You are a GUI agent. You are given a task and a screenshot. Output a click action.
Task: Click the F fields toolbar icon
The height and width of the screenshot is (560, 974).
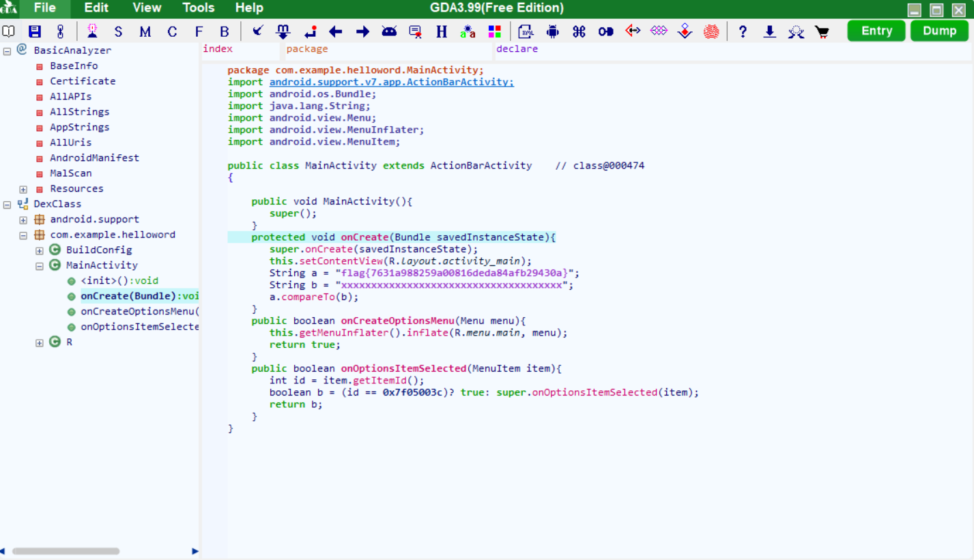199,32
